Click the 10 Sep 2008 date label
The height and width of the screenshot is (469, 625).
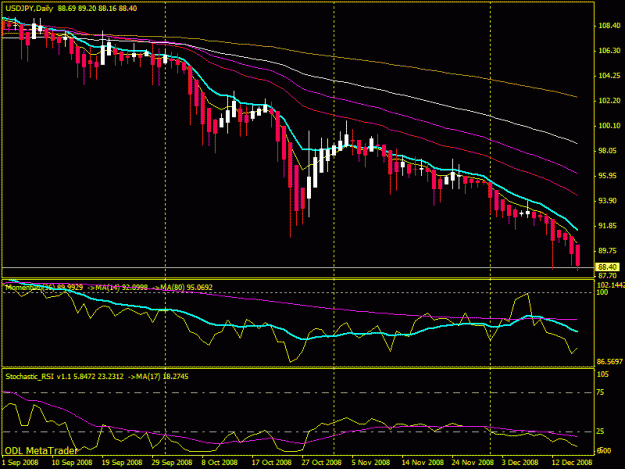point(72,463)
